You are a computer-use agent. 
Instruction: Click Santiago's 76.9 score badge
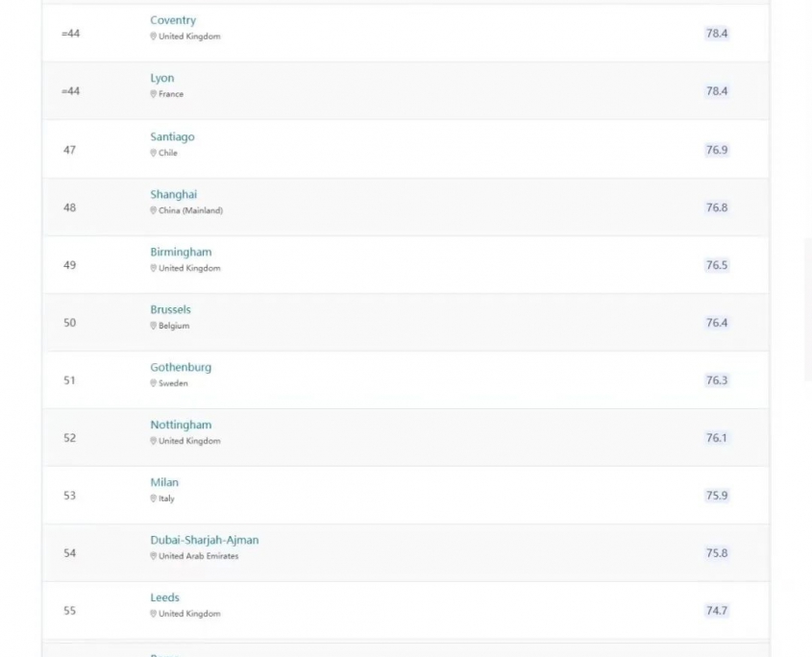point(717,150)
